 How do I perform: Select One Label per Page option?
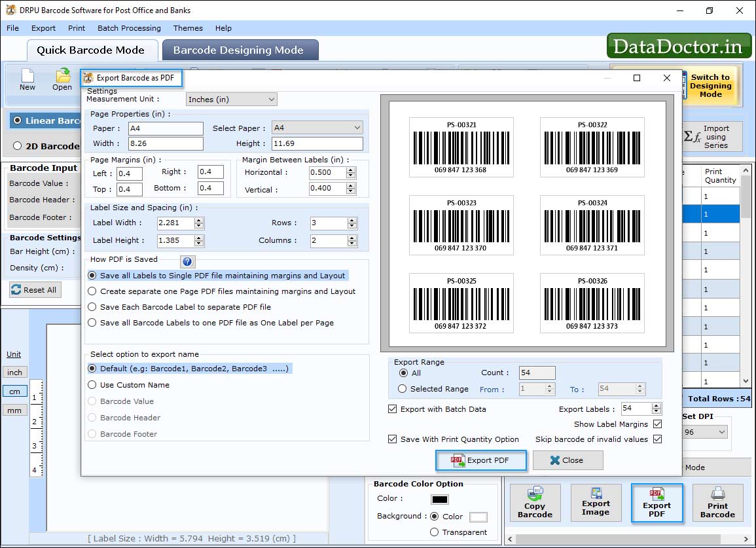92,323
